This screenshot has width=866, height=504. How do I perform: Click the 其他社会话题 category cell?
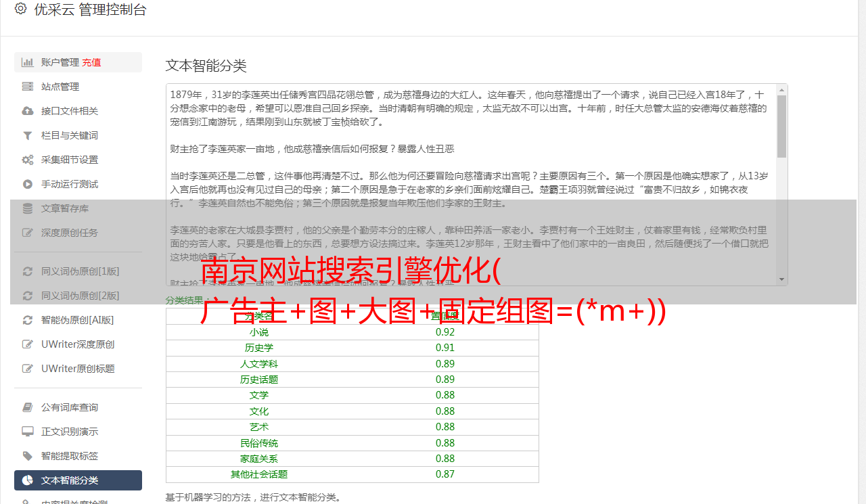(x=259, y=474)
